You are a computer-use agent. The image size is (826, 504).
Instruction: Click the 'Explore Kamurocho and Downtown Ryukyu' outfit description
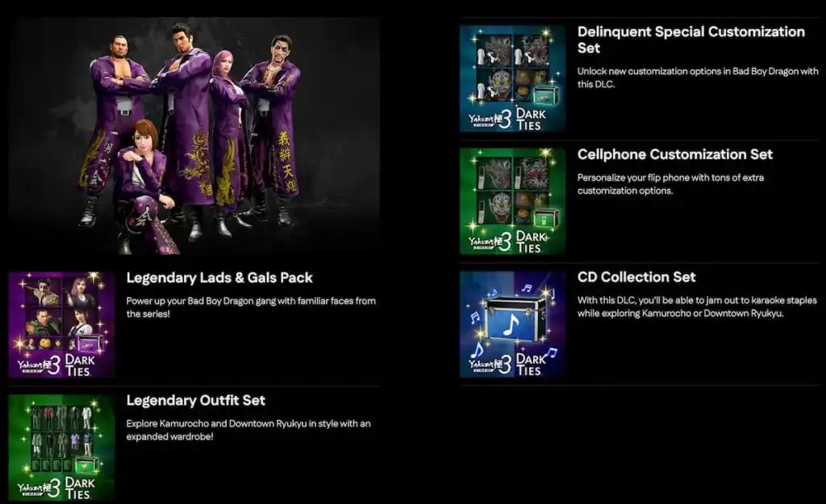pos(248,430)
